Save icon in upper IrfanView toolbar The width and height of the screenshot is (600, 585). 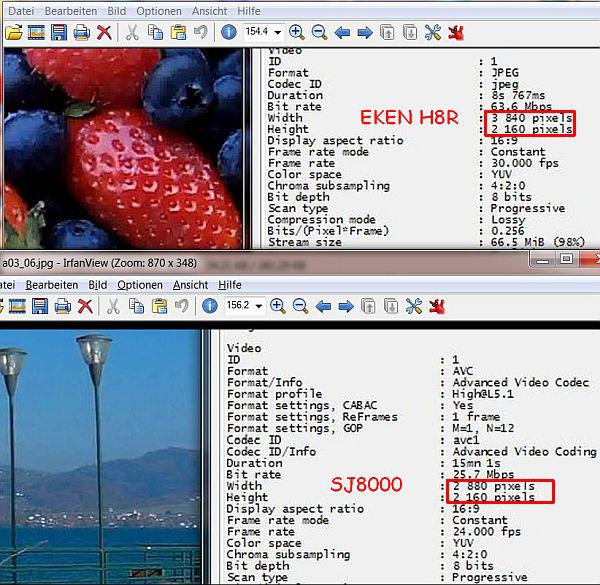tap(59, 33)
